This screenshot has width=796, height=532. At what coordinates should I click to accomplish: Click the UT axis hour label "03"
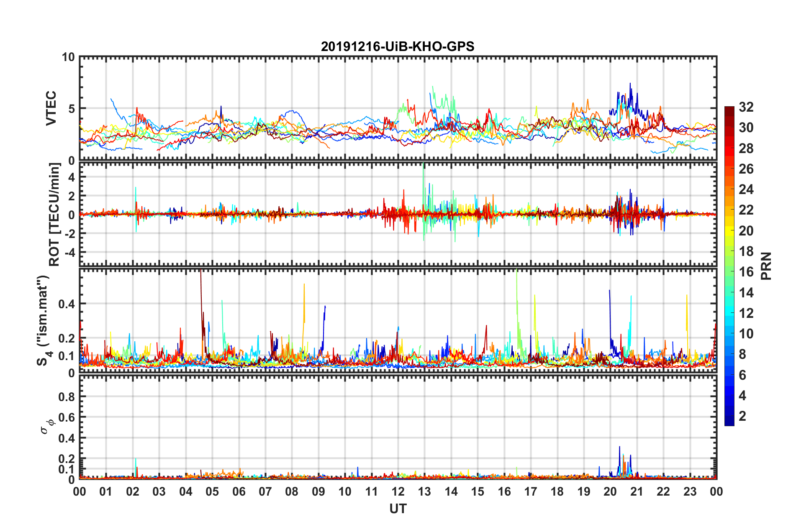[159, 491]
